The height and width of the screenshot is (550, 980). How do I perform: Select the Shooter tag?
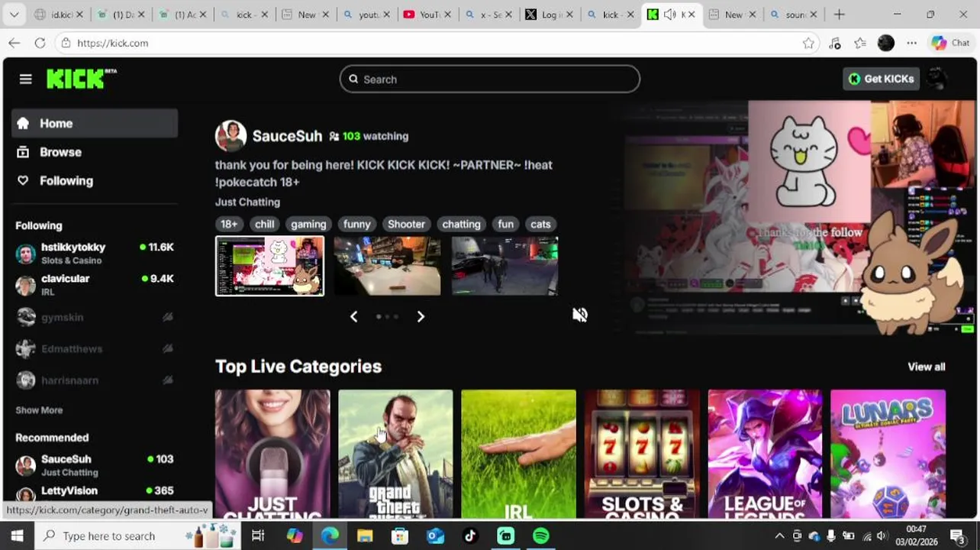click(x=406, y=224)
